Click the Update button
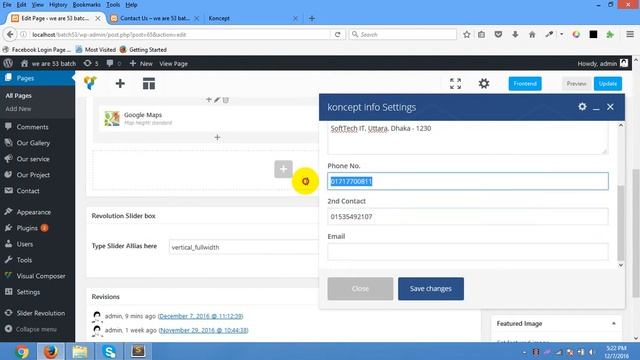The image size is (640, 360). [608, 84]
